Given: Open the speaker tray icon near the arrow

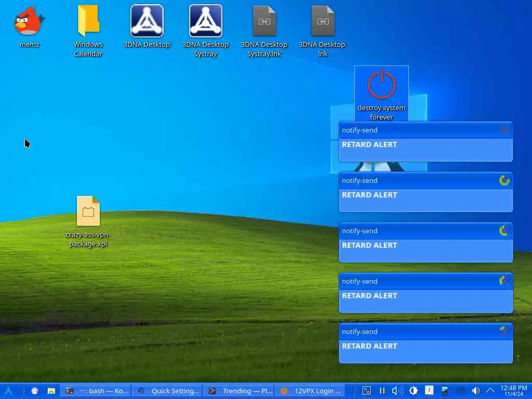Looking at the screenshot, I should pyautogui.click(x=476, y=391).
